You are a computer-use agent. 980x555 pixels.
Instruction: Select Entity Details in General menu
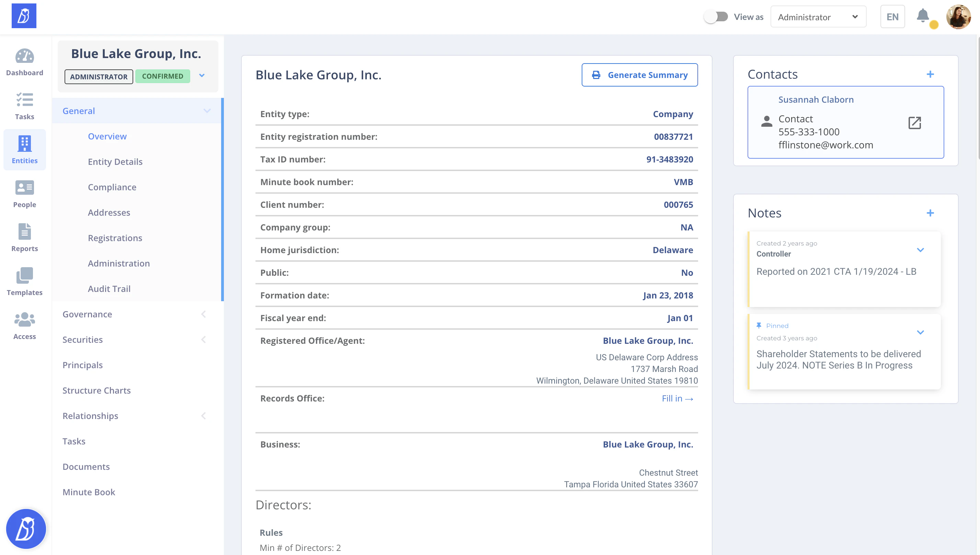(x=115, y=162)
